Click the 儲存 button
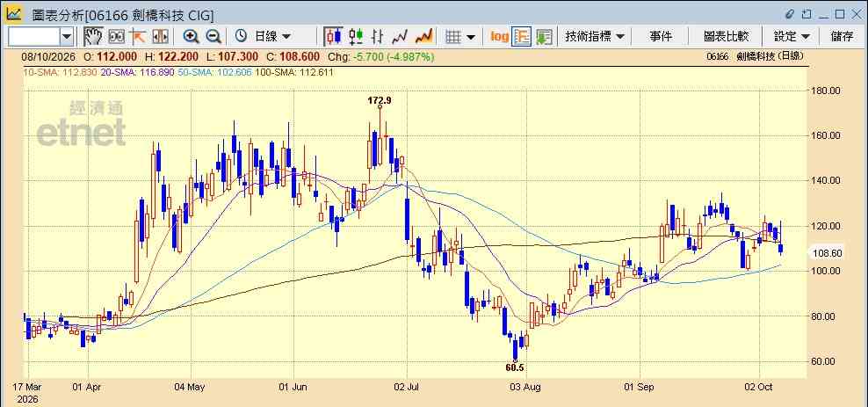868x407 pixels. 842,37
